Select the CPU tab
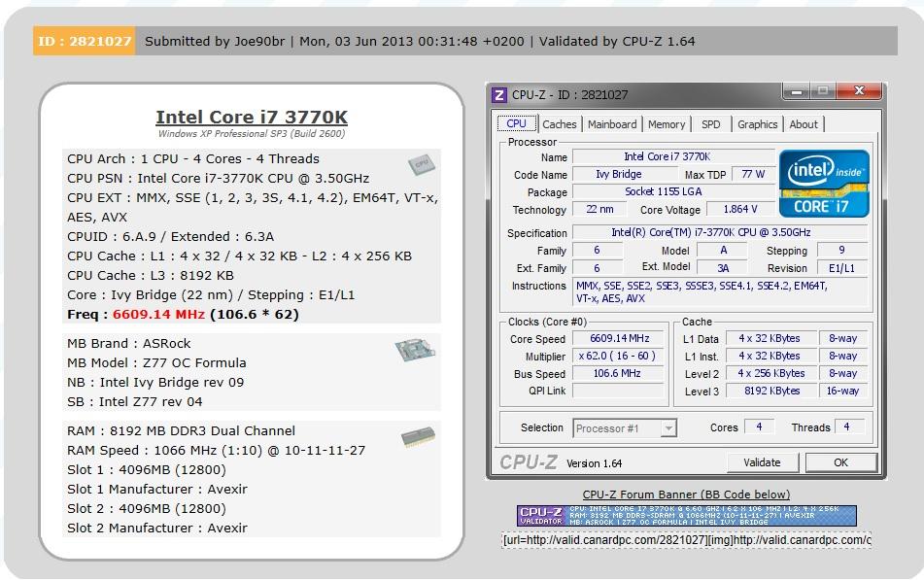This screenshot has width=924, height=580. pos(516,123)
